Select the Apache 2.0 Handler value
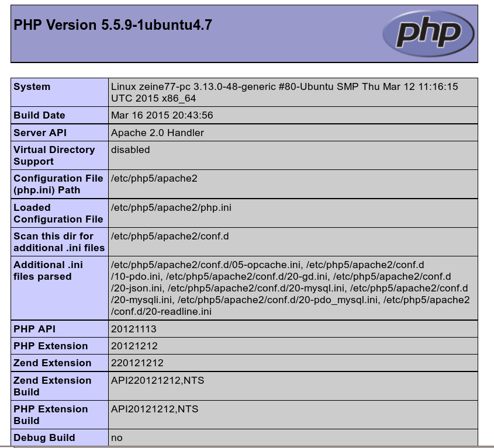Screen dimensions: 494x448 (157, 133)
